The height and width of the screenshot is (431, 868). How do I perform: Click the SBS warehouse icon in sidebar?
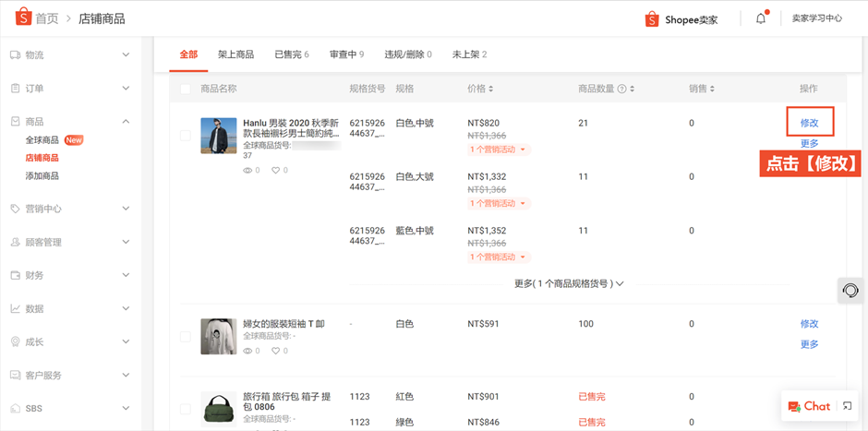coord(16,408)
